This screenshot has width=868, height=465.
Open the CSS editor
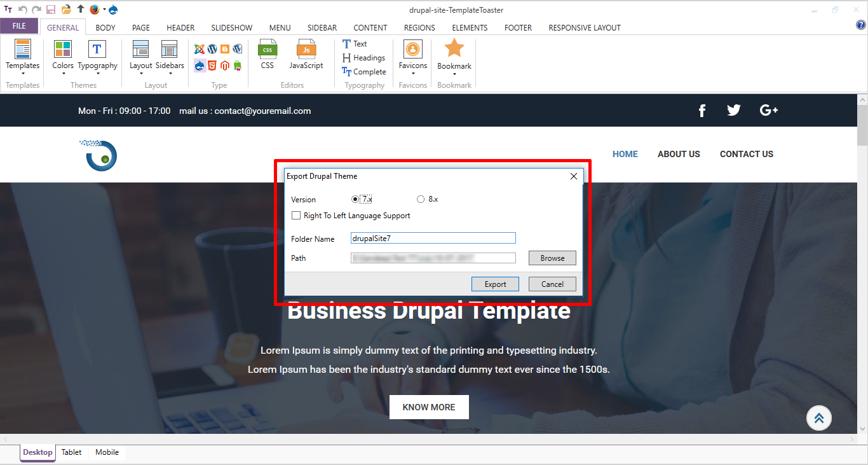coord(268,55)
